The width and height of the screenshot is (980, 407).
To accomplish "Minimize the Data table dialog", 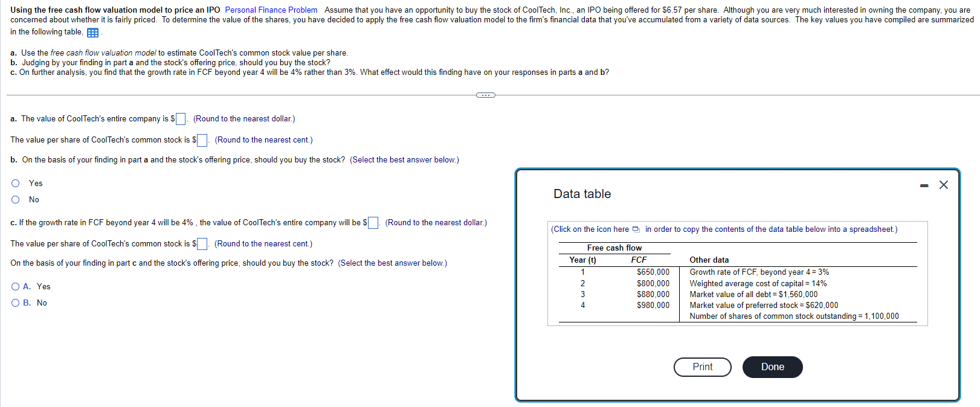I will pos(924,185).
